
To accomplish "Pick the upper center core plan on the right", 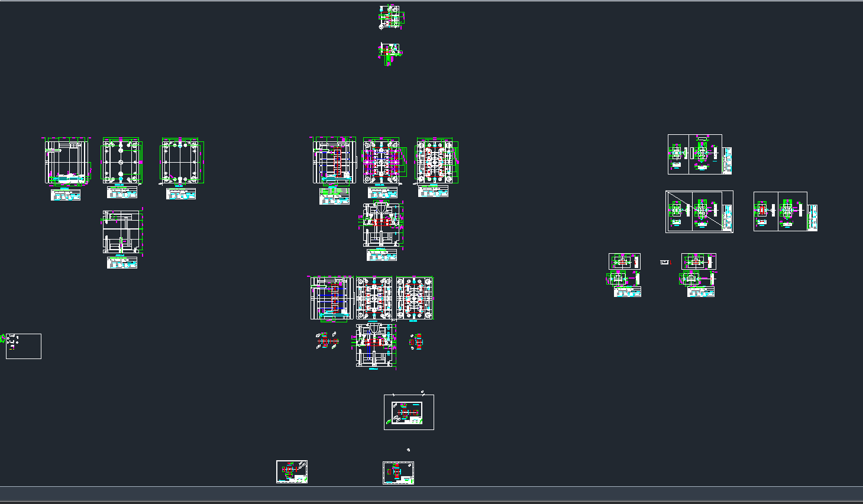I will (436, 161).
